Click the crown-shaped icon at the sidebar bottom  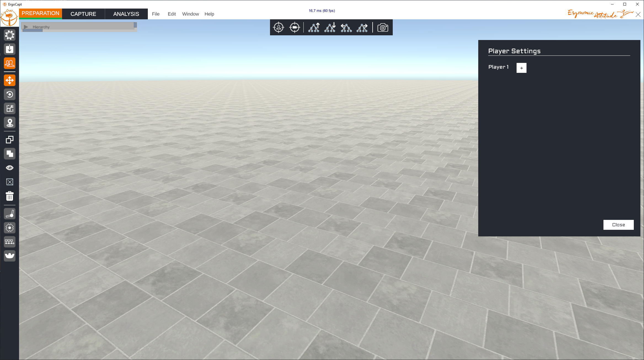tap(10, 256)
